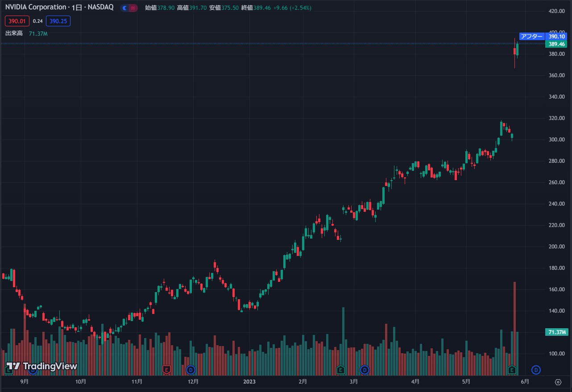
Task: Click the 280.00 price scale label
Action: (557, 161)
